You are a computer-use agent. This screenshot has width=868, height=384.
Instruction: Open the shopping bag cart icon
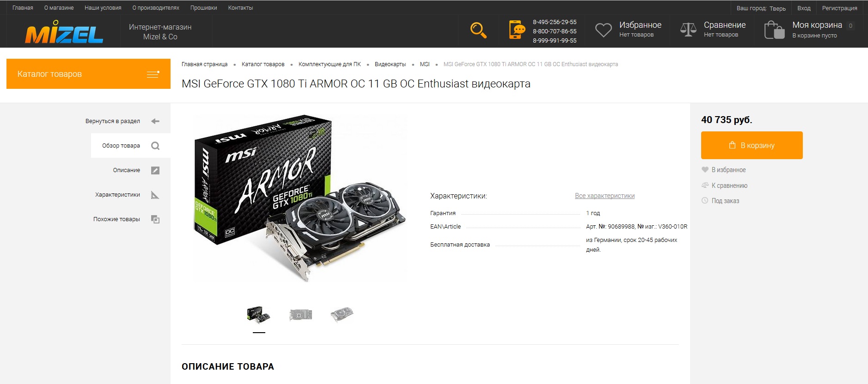point(774,30)
